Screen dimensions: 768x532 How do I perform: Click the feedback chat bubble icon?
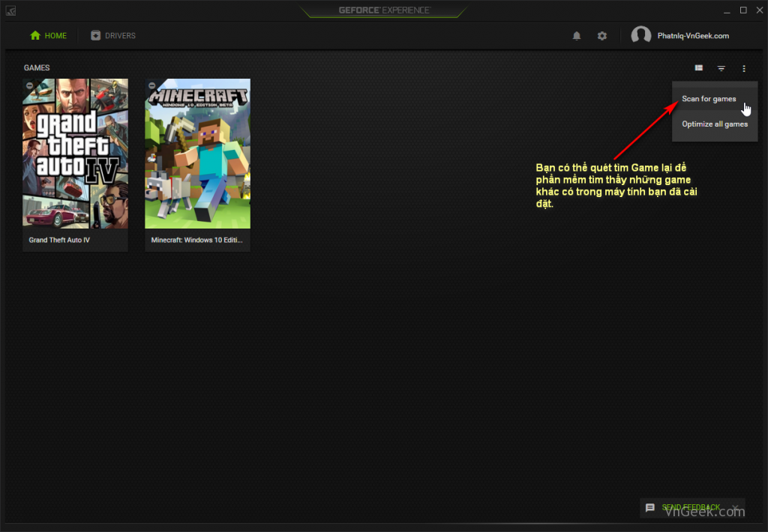650,507
